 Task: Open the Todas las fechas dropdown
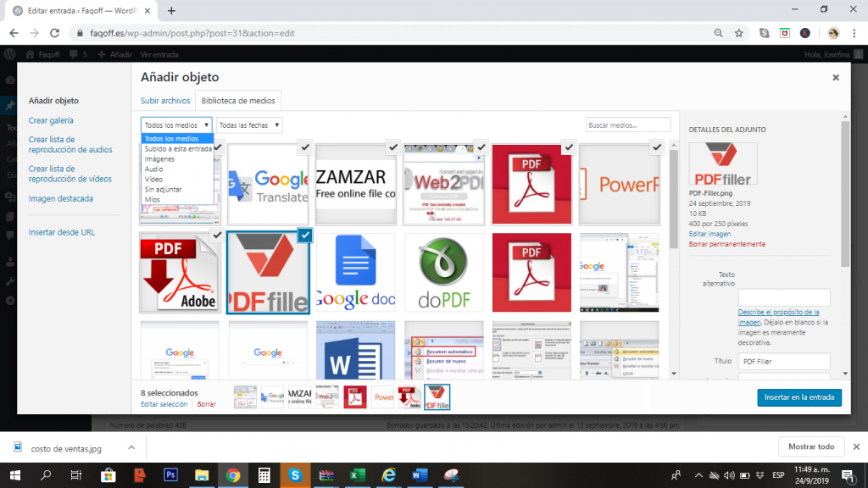pos(249,125)
